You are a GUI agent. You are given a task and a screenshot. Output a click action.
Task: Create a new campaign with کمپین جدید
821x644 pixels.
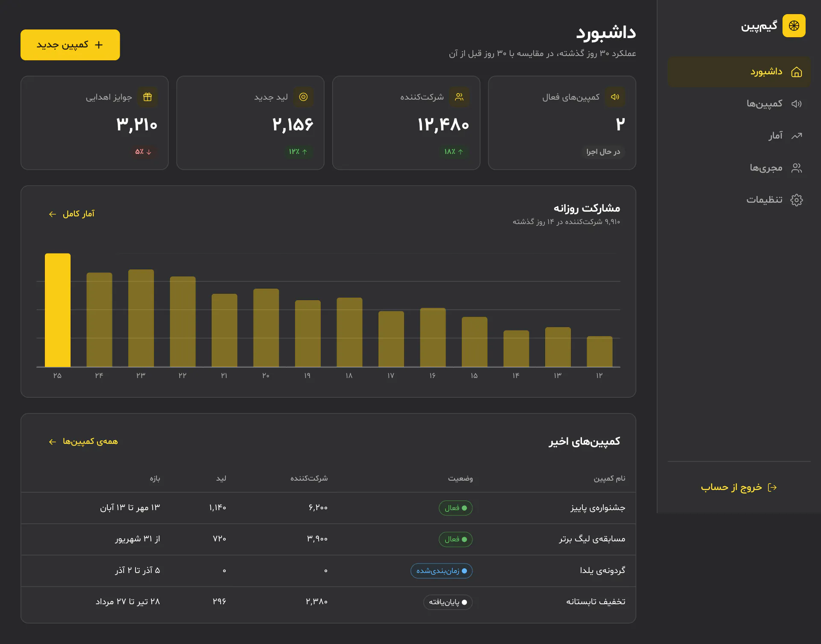point(70,45)
